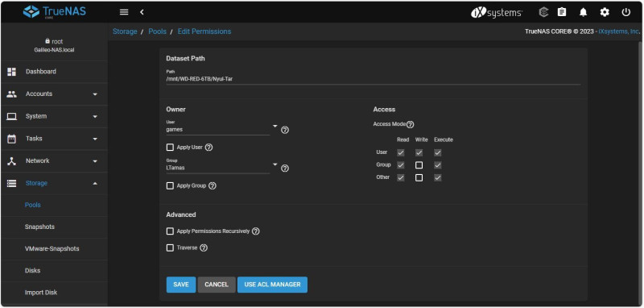The image size is (644, 308).
Task: Click USE ACL MANAGER button
Action: [x=272, y=285]
